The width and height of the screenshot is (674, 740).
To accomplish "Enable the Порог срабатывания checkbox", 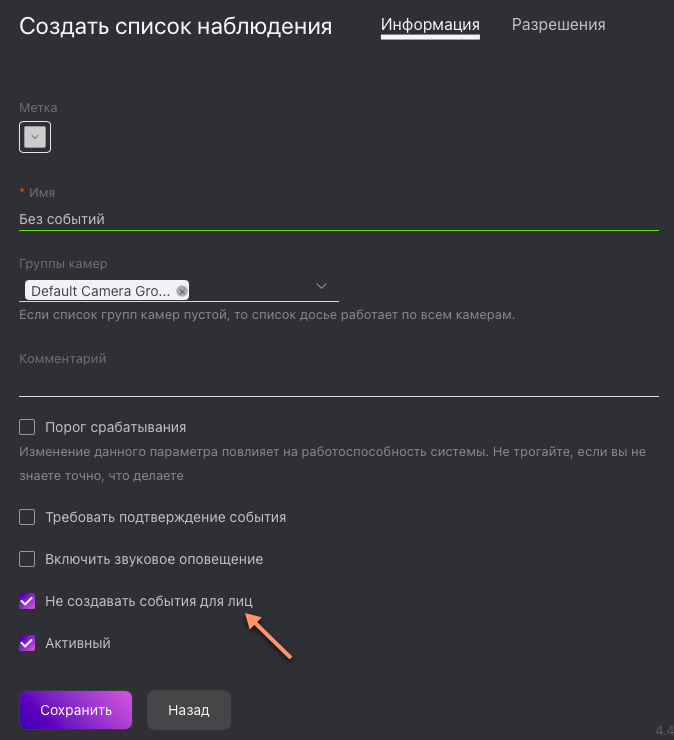I will pos(27,427).
